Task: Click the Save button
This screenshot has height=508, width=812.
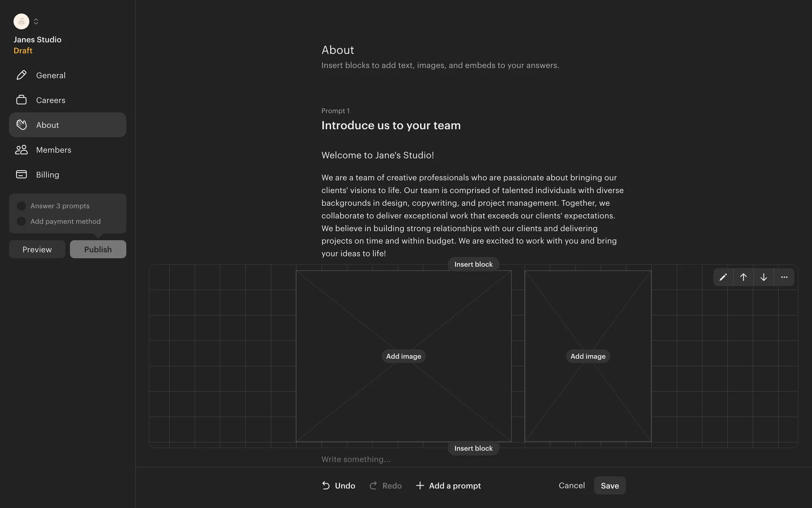Action: click(x=609, y=486)
